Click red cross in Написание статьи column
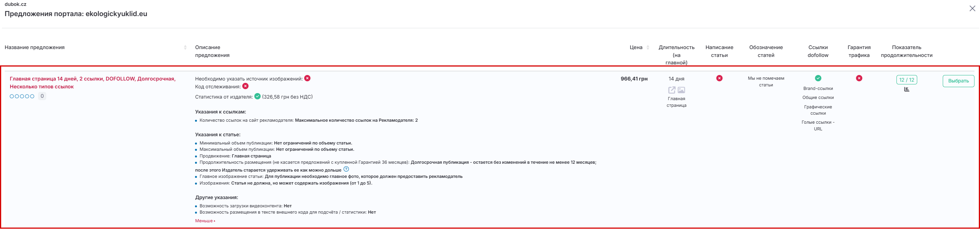 click(719, 78)
